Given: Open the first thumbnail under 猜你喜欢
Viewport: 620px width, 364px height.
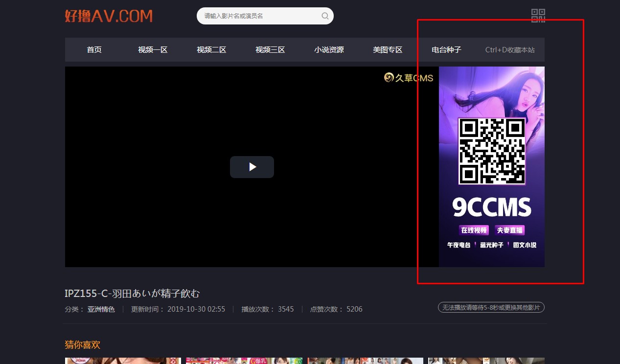Looking at the screenshot, I should pos(123,361).
